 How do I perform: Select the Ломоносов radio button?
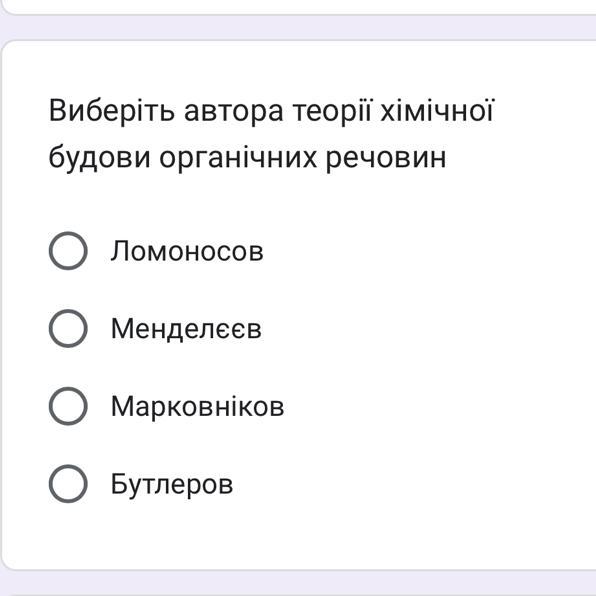68,250
